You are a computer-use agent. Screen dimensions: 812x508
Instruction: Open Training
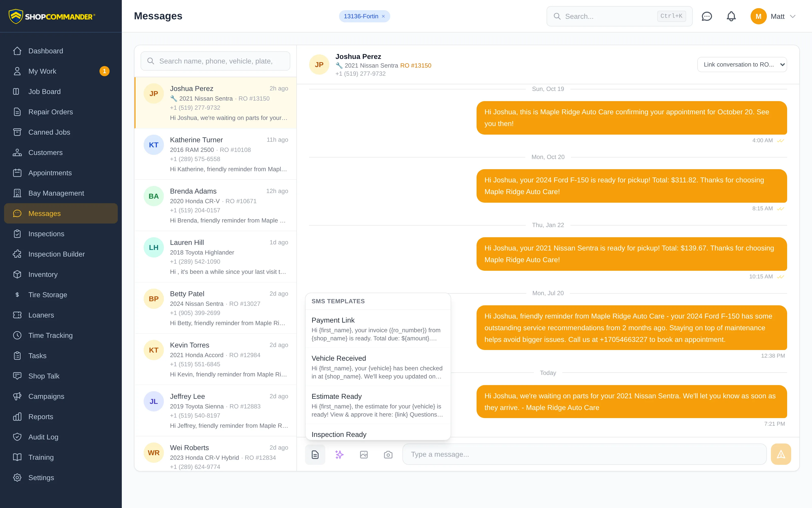[x=61, y=457]
